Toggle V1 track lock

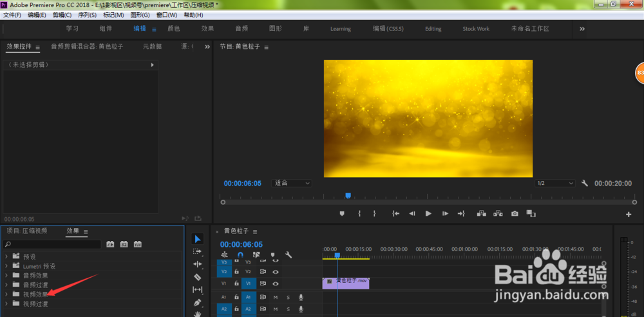point(236,283)
